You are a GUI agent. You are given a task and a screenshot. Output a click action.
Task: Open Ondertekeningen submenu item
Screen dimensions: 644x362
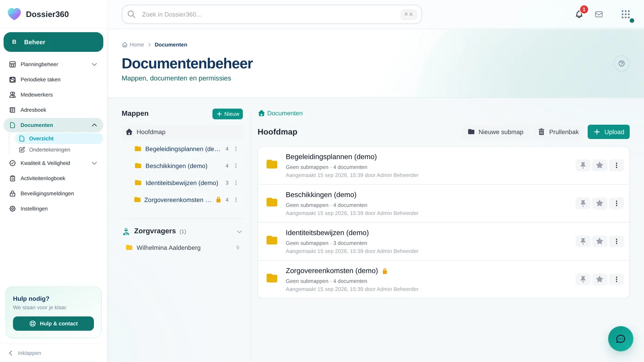[x=59, y=150]
